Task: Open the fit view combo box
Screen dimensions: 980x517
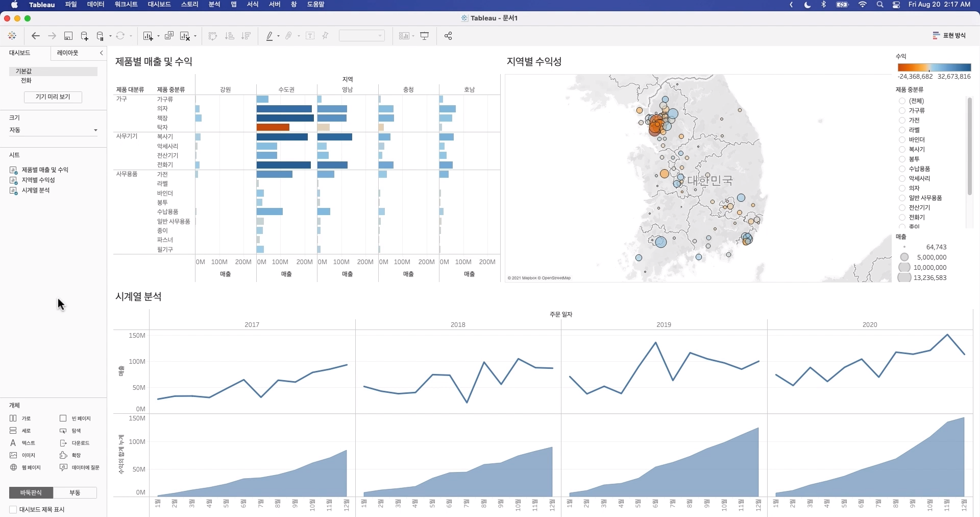Action: (x=361, y=36)
